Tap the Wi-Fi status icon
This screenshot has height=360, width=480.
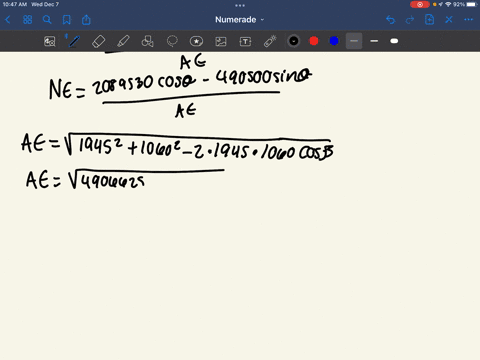coord(448,4)
